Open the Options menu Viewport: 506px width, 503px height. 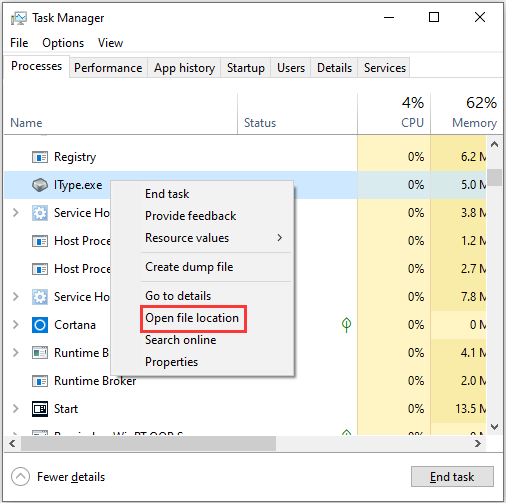tap(63, 43)
